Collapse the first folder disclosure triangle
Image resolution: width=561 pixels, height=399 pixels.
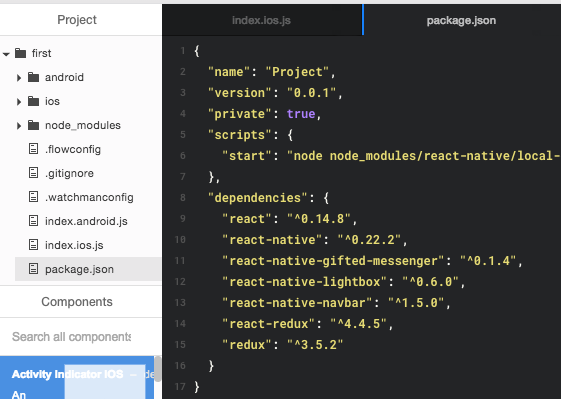coord(6,54)
